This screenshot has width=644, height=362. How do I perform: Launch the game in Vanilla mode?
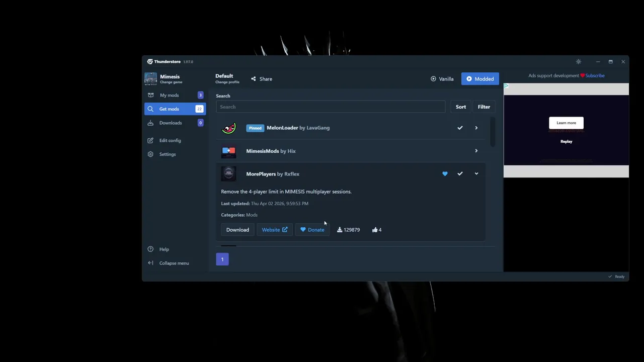[442, 79]
